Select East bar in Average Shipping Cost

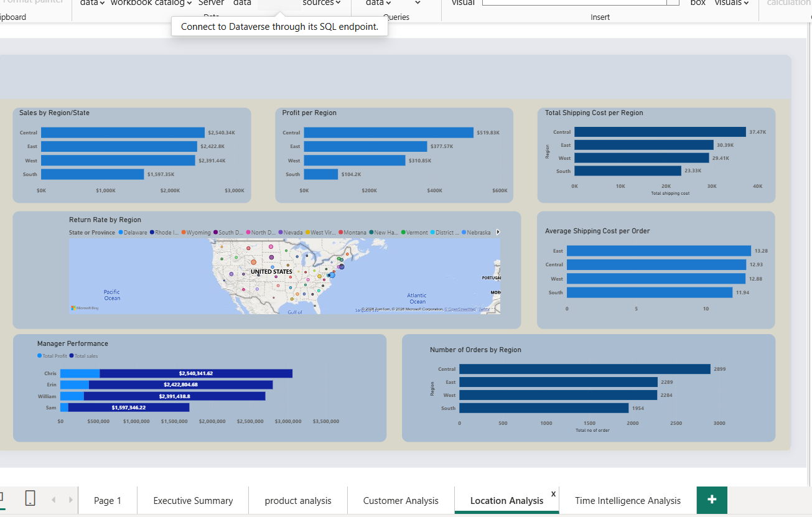click(658, 251)
